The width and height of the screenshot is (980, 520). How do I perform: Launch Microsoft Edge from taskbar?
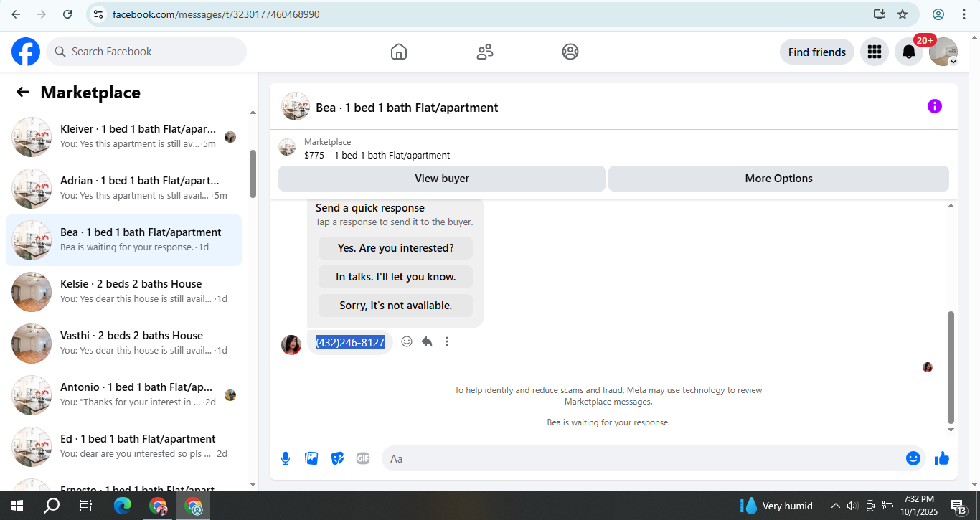123,506
